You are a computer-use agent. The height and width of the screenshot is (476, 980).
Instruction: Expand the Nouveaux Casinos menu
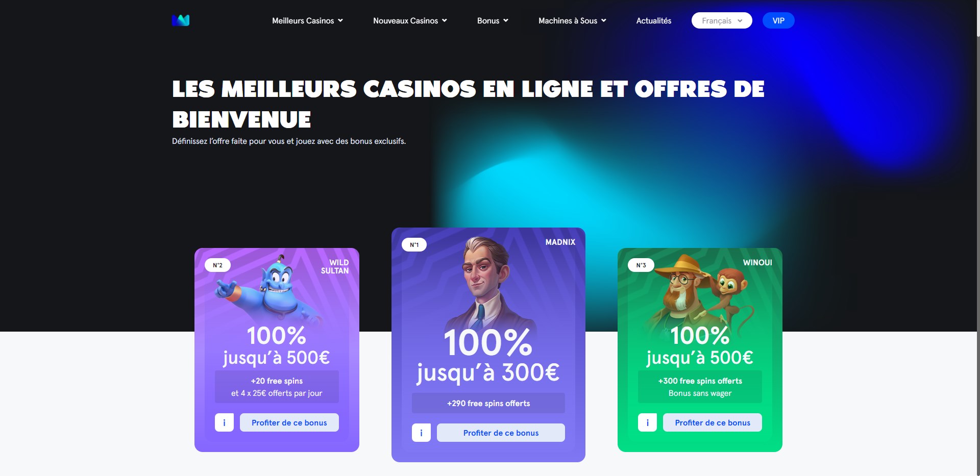[x=410, y=21]
